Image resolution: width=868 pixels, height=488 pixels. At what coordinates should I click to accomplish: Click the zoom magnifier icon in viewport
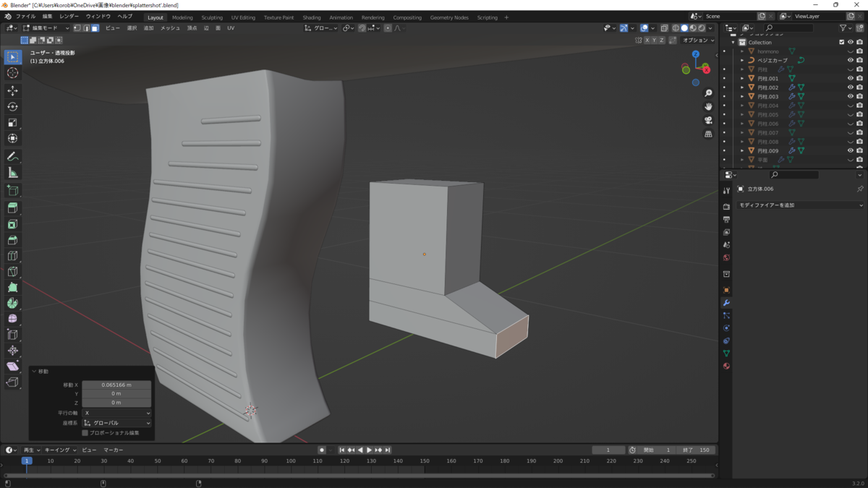tap(708, 93)
